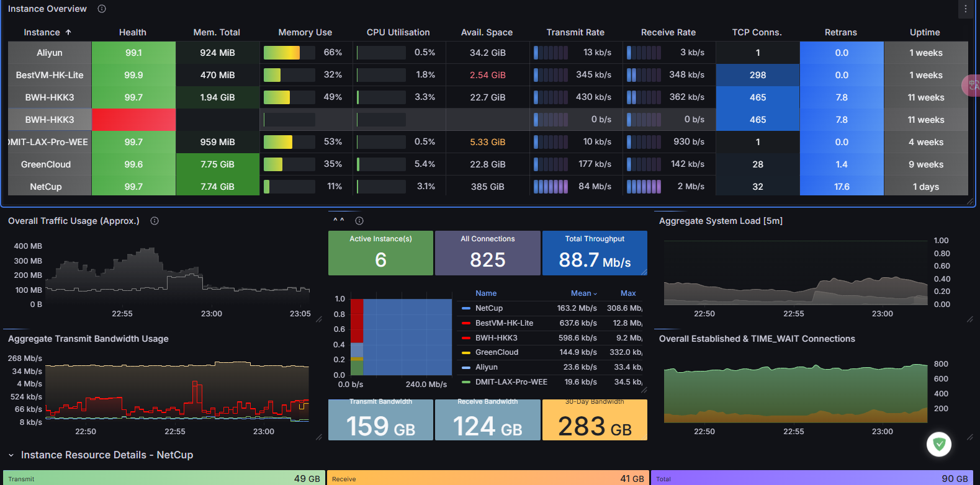The image size is (980, 485).
Task: Open the Instance Overview panel kebab menu
Action: [x=966, y=9]
